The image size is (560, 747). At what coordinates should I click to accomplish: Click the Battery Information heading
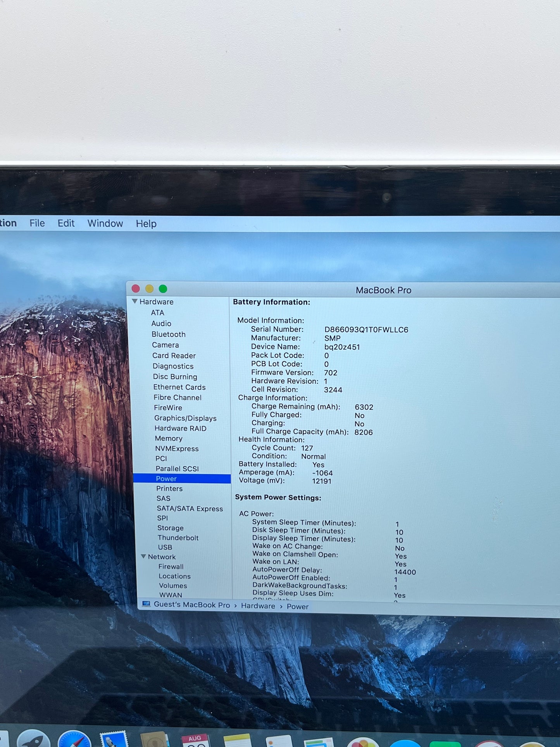tap(272, 302)
